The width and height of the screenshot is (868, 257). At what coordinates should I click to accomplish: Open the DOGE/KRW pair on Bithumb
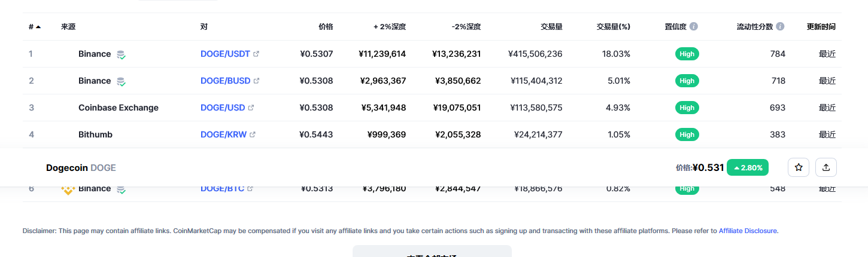[x=224, y=134]
